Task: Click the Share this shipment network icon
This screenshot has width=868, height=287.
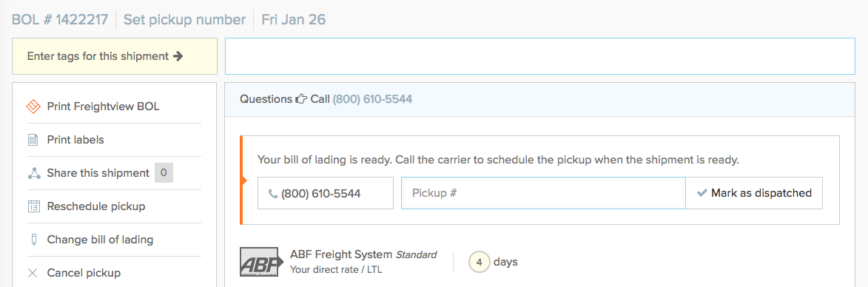Action: click(x=34, y=173)
